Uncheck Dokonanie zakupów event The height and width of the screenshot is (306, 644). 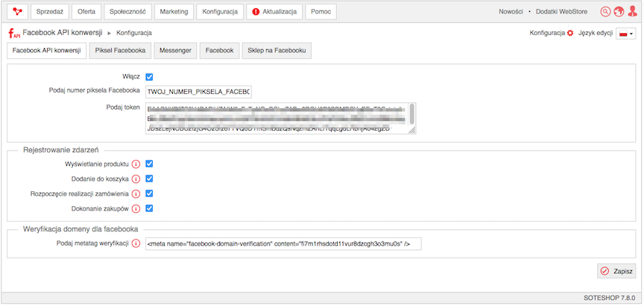click(x=150, y=208)
